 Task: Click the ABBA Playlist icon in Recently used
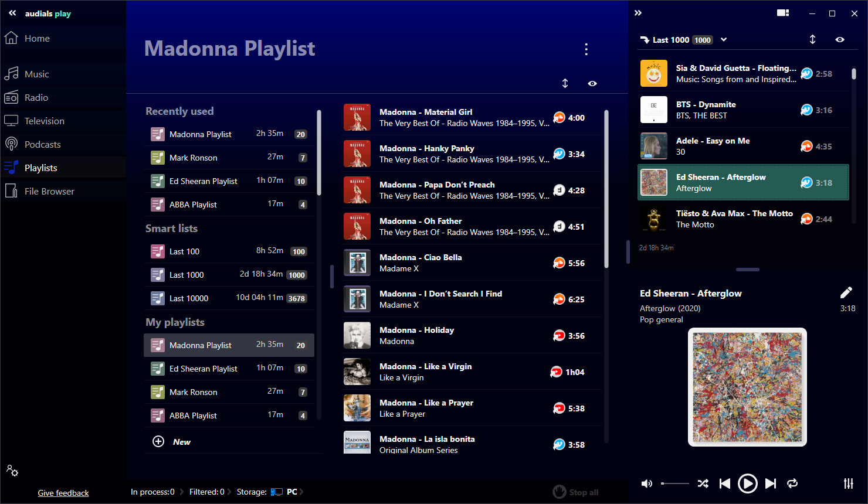[x=158, y=205]
